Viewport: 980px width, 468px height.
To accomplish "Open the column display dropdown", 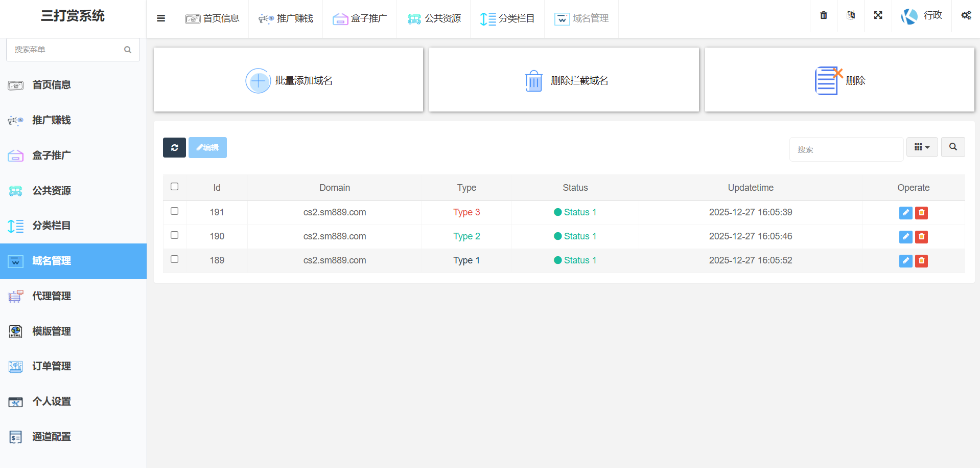I will click(x=922, y=147).
